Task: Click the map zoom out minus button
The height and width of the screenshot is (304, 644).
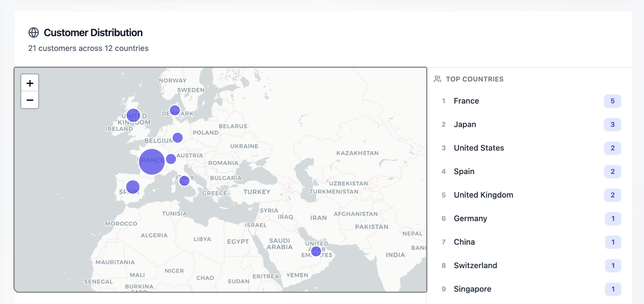Action: pyautogui.click(x=30, y=100)
